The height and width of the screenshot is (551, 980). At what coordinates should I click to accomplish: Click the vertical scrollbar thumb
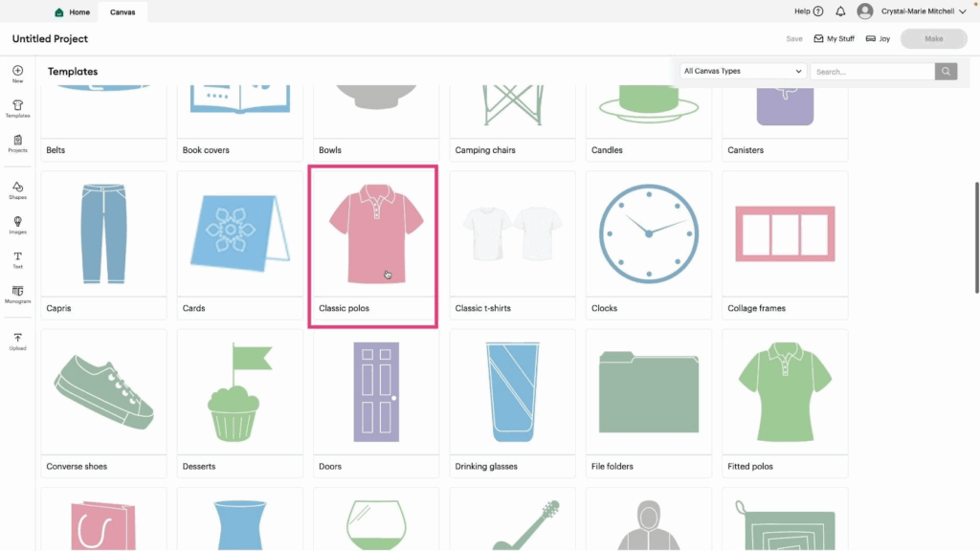pos(976,237)
